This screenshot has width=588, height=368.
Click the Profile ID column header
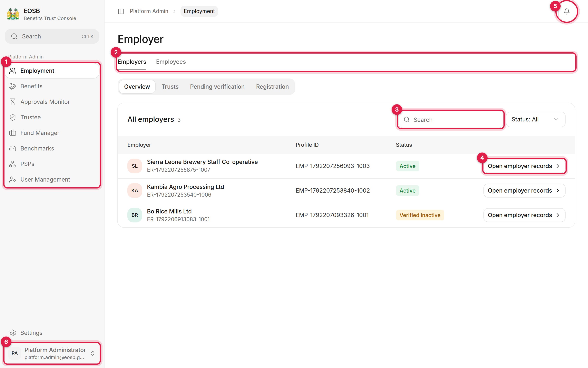(307, 145)
